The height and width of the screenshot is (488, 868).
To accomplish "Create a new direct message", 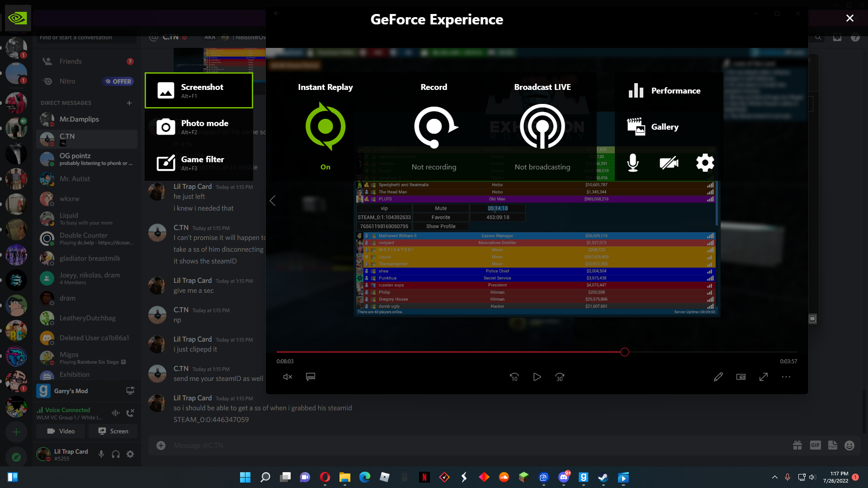I will click(x=129, y=103).
